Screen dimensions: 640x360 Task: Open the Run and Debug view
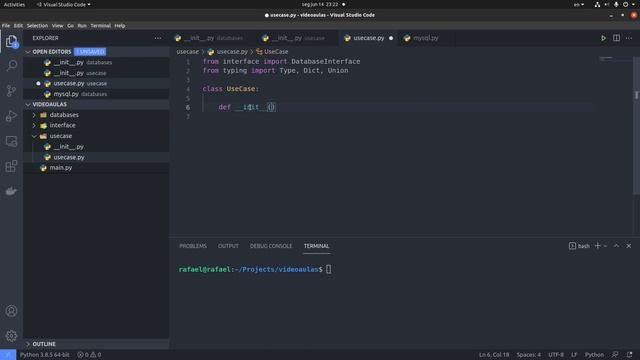tap(11, 116)
